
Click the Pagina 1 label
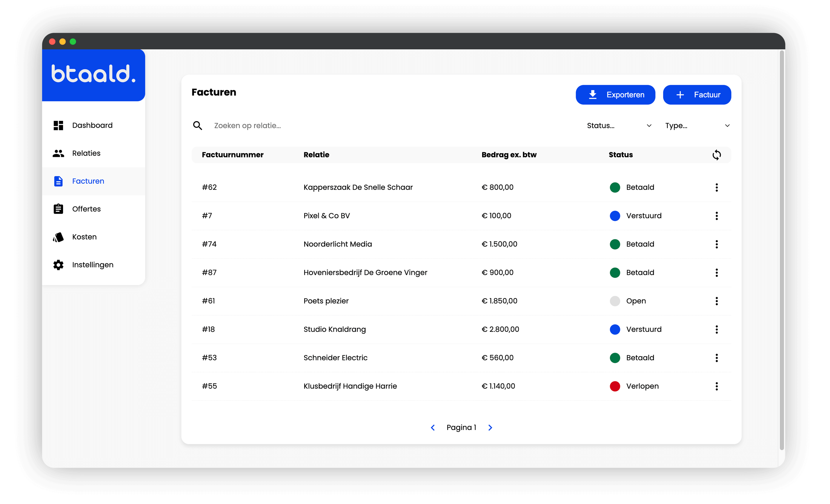461,428
